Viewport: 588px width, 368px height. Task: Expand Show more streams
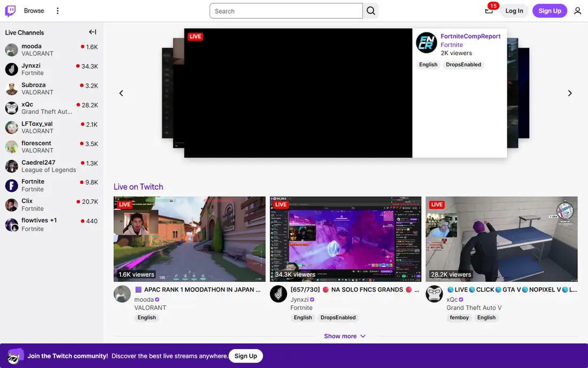(x=345, y=336)
